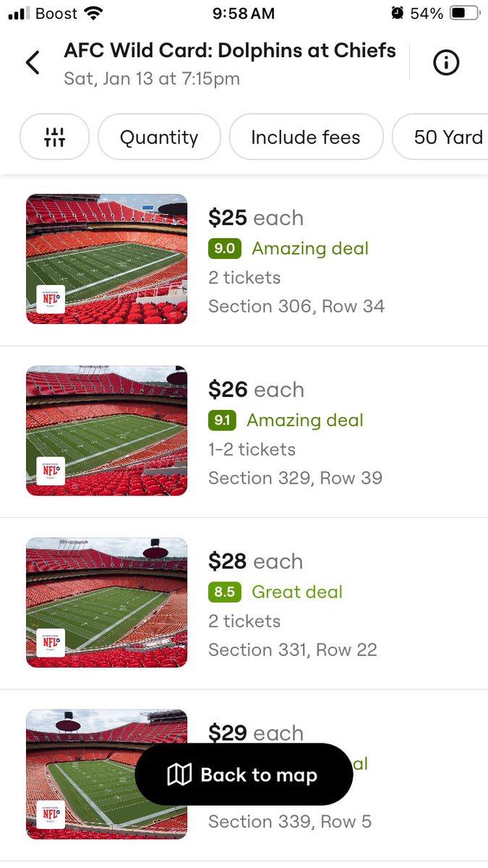Open the event info icon

[446, 63]
